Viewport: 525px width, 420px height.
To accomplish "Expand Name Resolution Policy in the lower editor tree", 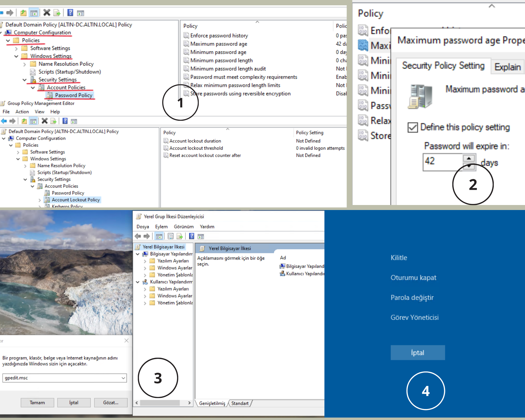I will (x=25, y=166).
